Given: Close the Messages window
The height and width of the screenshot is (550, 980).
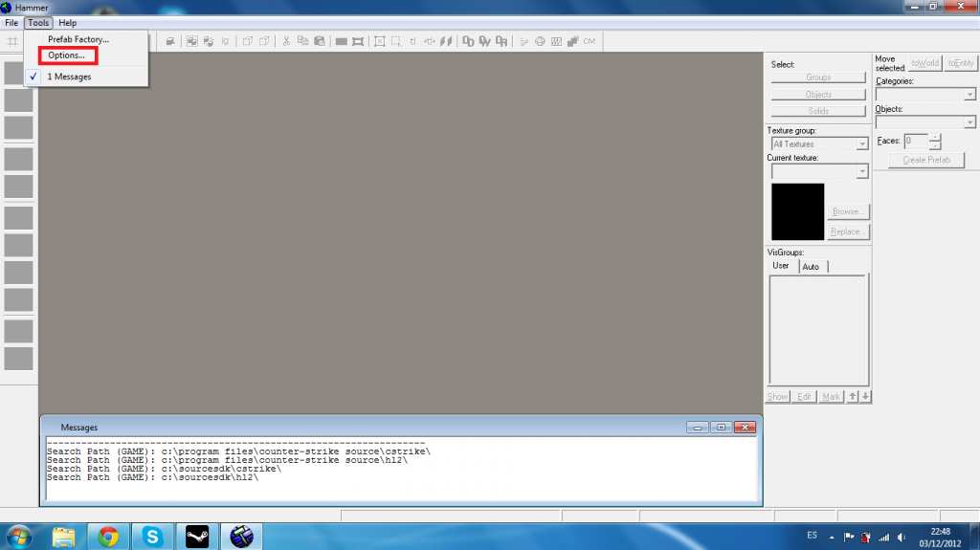Looking at the screenshot, I should pyautogui.click(x=745, y=428).
